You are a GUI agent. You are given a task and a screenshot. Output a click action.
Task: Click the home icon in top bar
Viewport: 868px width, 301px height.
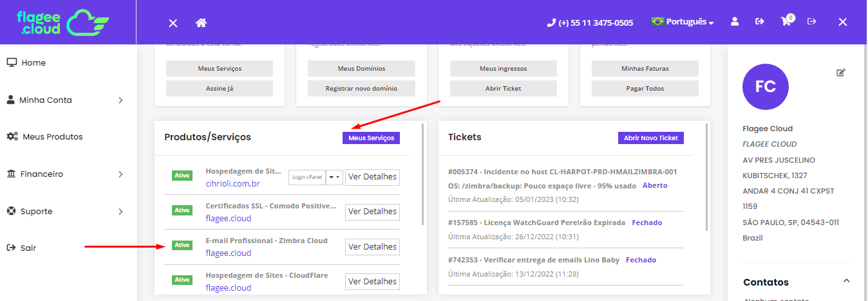pyautogui.click(x=201, y=23)
